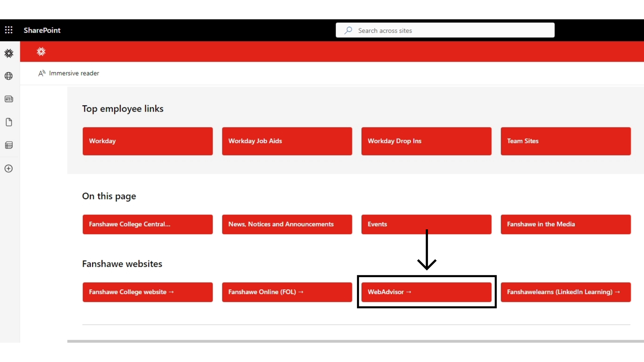Jump to Fanshawe College Central section
This screenshot has width=644, height=362.
click(x=148, y=224)
